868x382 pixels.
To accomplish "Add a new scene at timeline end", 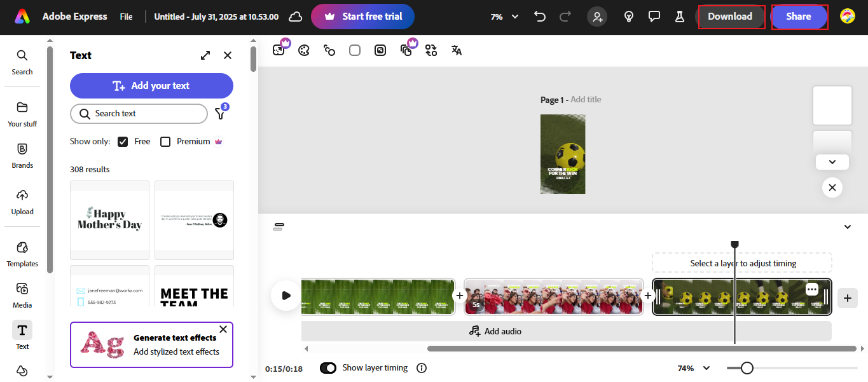I will pos(847,297).
